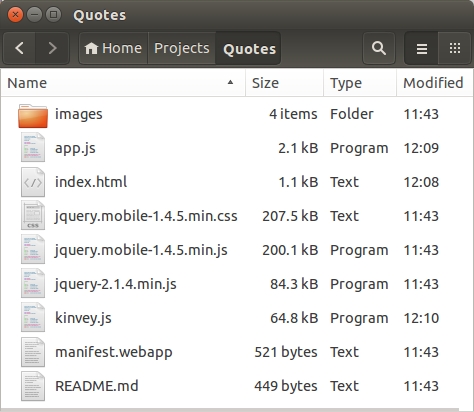Select the kinvey.js file row
The height and width of the screenshot is (412, 474).
point(237,318)
